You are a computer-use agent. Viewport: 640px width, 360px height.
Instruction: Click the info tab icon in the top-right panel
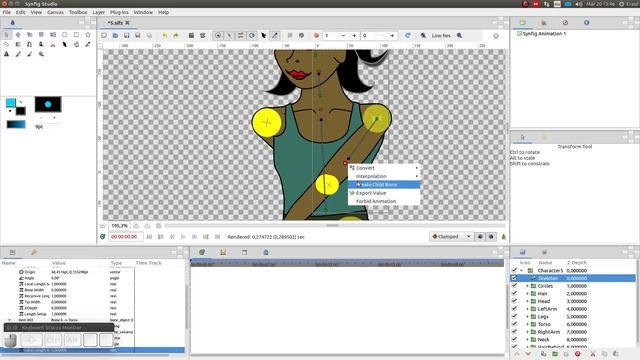[x=587, y=23]
